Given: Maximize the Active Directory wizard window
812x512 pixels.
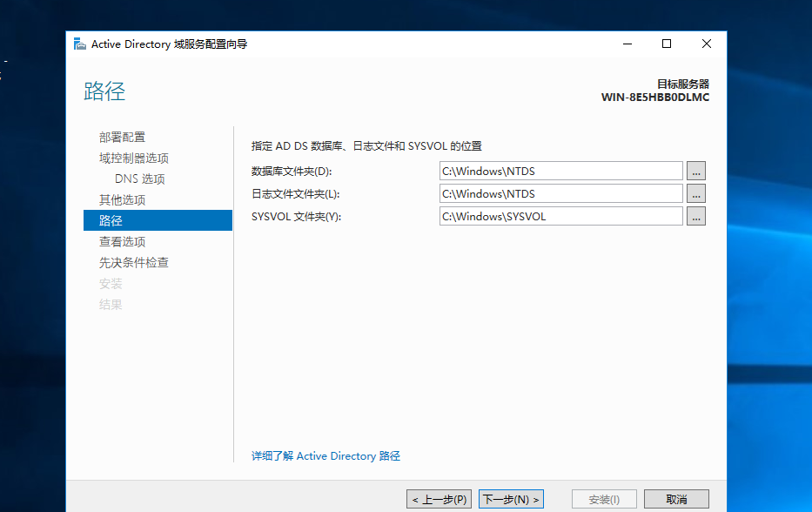Looking at the screenshot, I should [x=667, y=44].
